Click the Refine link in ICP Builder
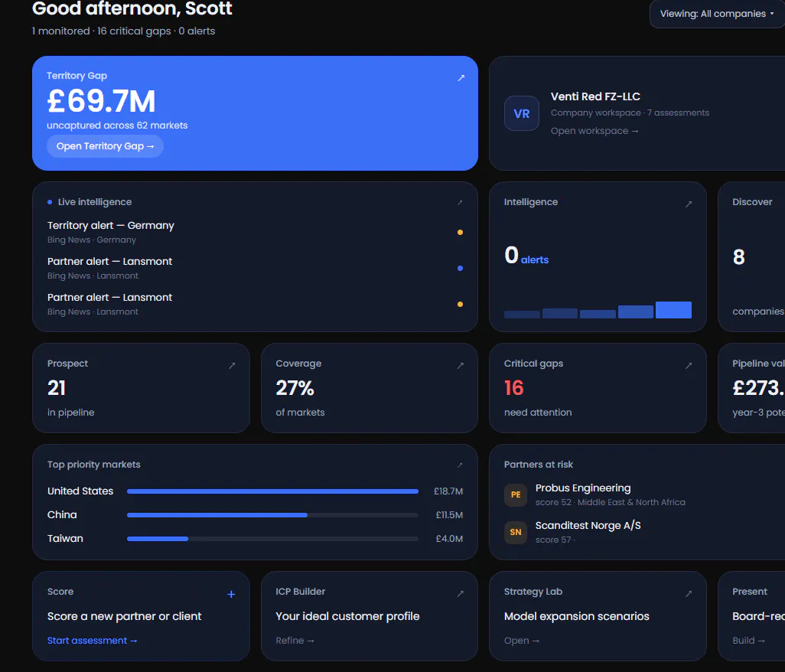The image size is (785, 672). [x=295, y=641]
